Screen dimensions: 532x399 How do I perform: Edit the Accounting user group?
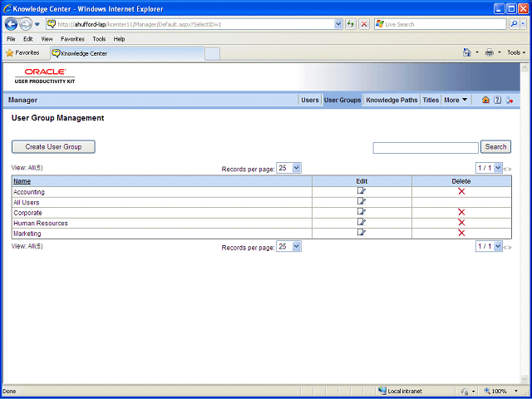tap(362, 191)
